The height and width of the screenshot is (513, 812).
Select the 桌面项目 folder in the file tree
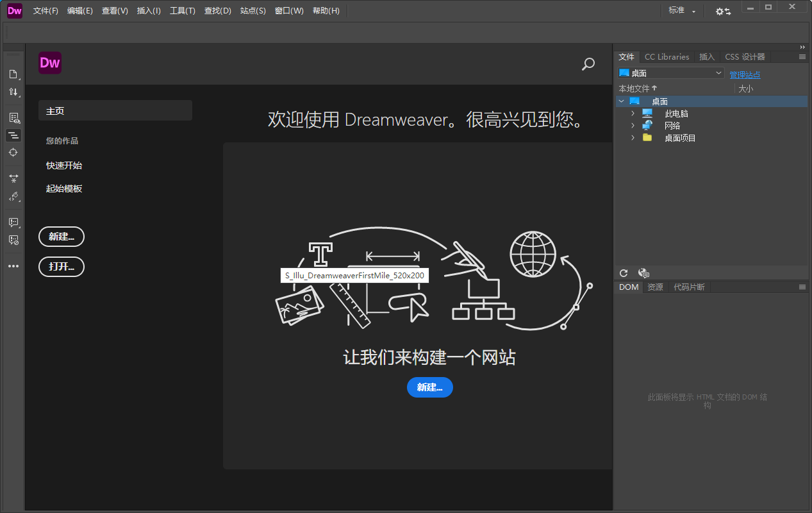tap(679, 137)
